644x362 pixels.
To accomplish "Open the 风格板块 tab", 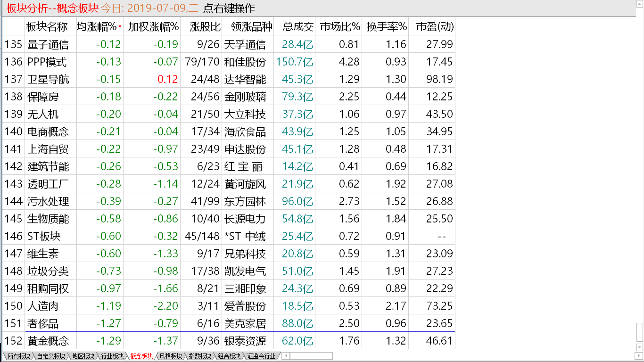I will pos(171,356).
